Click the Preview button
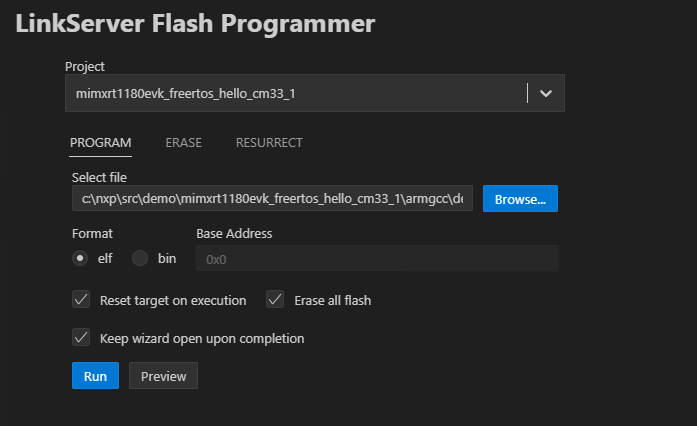Screen dimensions: 697x426 coord(163,376)
